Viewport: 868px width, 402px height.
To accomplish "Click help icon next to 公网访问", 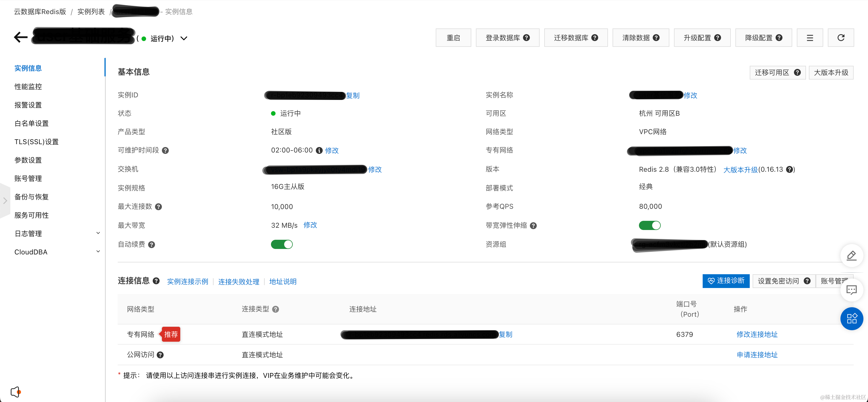I will coord(160,355).
